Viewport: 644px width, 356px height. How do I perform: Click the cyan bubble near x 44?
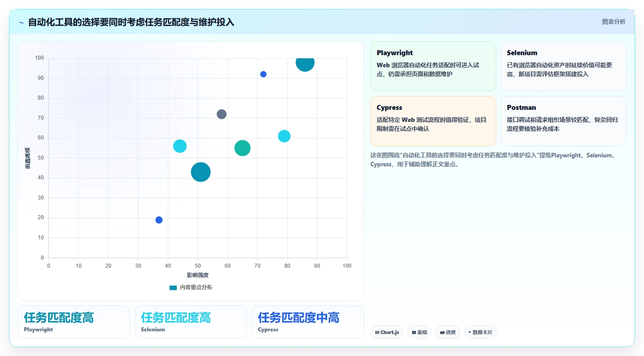(x=180, y=146)
